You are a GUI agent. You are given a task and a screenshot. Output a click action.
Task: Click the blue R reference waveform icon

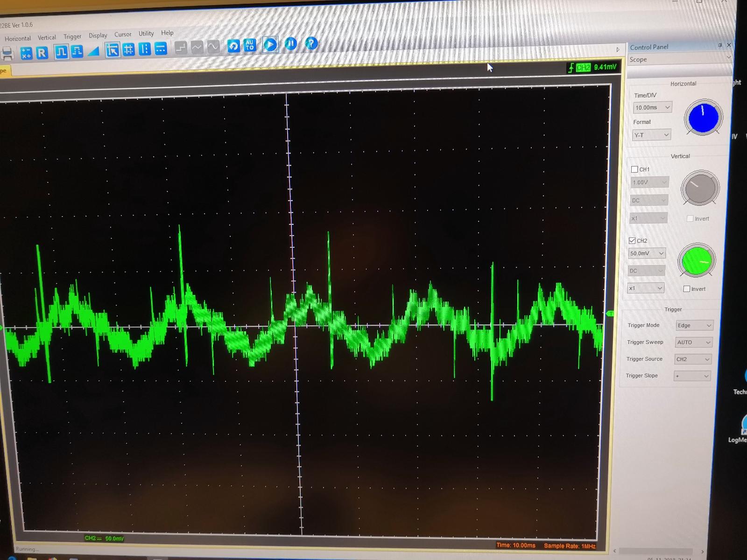click(42, 53)
